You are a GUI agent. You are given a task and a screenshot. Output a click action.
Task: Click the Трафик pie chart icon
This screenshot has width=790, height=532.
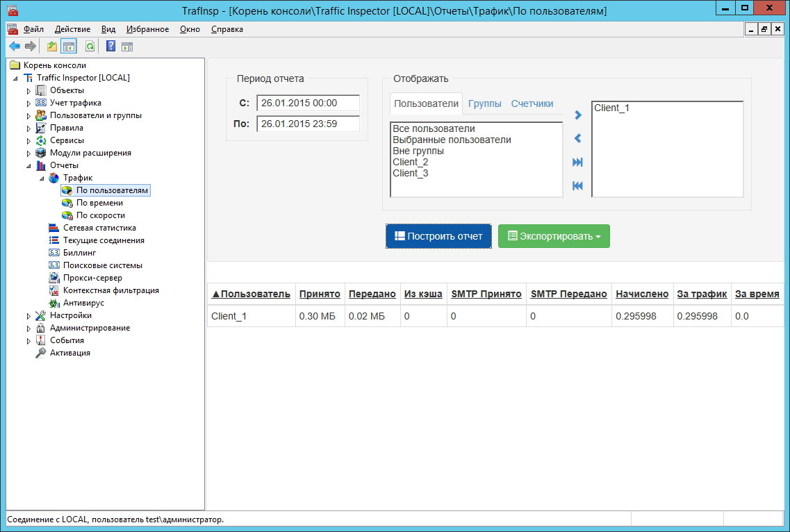[54, 178]
